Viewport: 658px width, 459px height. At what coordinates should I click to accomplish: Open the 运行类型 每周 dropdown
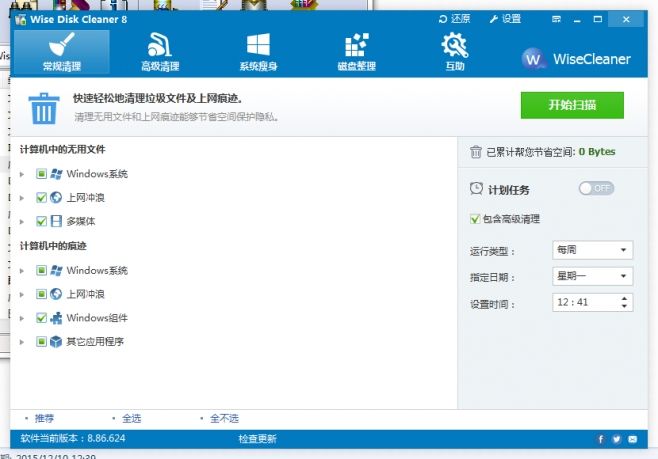(x=592, y=250)
